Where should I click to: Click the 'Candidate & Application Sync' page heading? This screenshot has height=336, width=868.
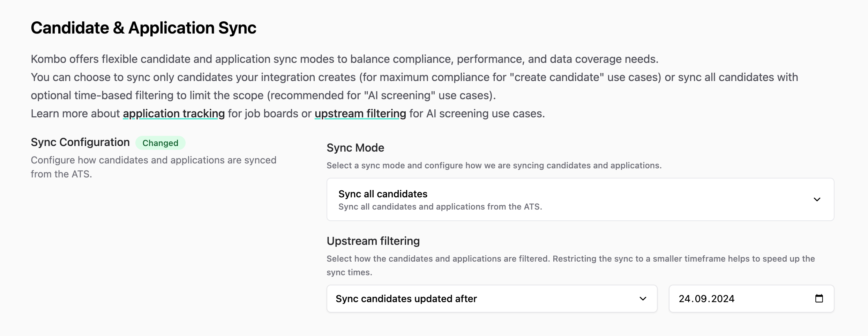(x=143, y=28)
